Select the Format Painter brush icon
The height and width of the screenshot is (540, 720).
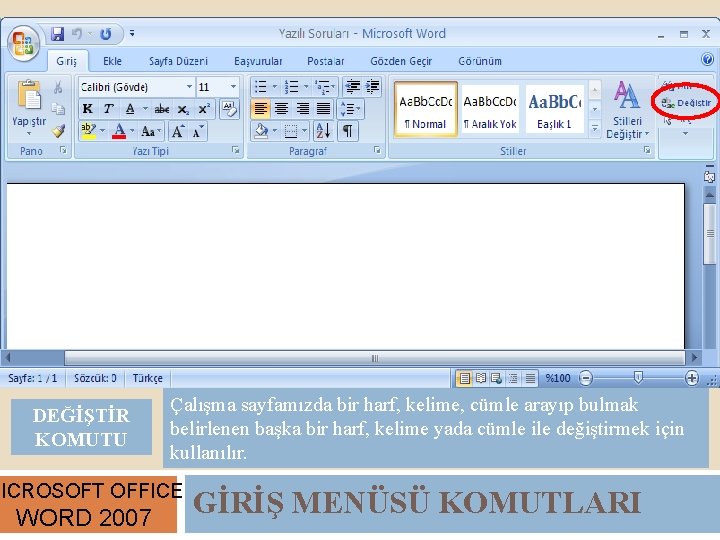click(x=58, y=131)
